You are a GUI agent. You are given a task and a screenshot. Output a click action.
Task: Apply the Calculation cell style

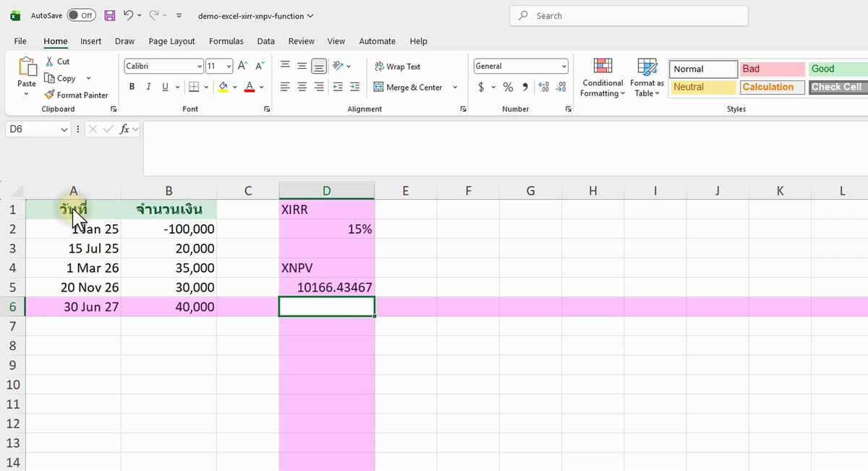point(773,87)
